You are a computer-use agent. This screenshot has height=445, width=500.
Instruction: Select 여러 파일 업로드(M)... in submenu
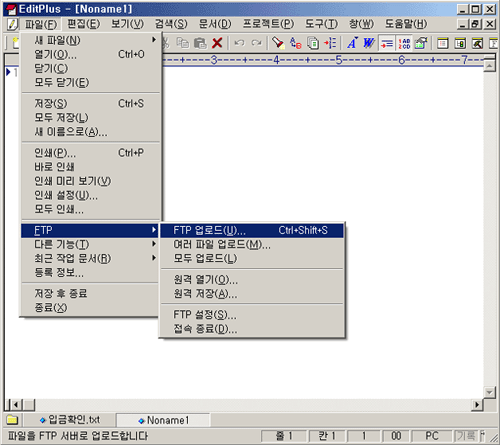(x=252, y=245)
